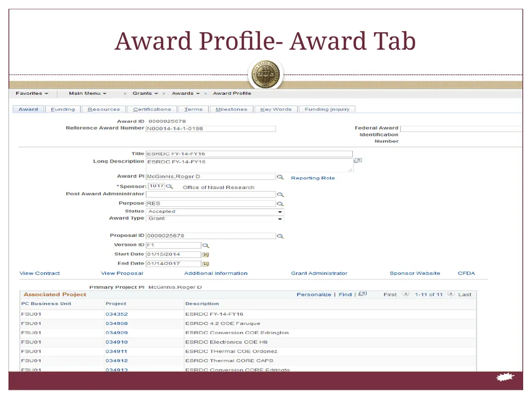Open the Start Date calendar picker icon

206,255
